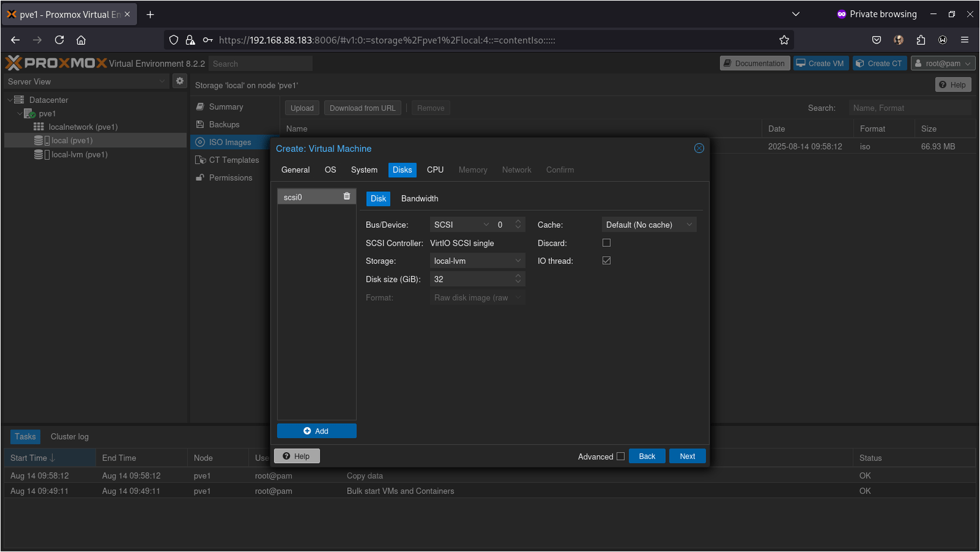Collapse the pve1 tree node

(x=20, y=113)
